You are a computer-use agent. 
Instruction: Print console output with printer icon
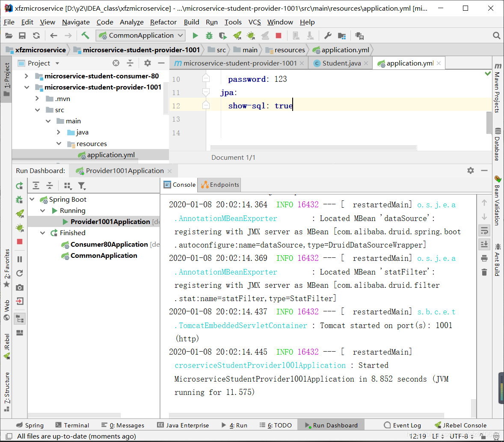(484, 258)
